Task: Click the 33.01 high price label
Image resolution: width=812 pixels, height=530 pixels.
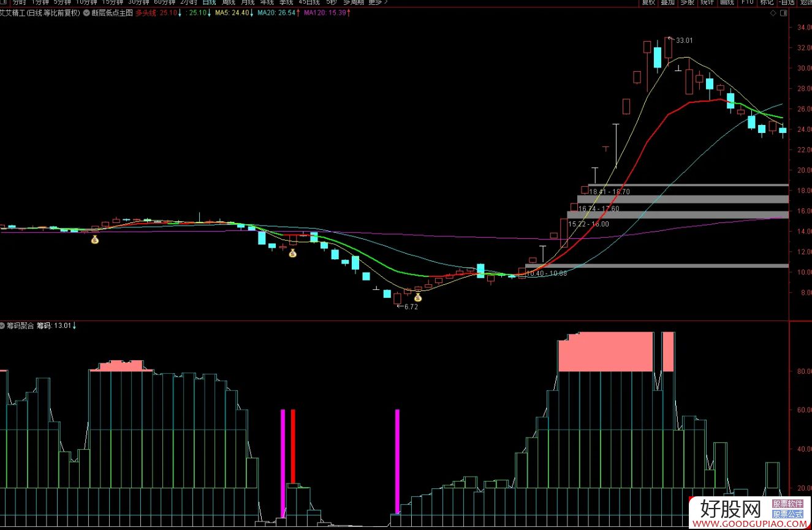Action: click(x=684, y=40)
